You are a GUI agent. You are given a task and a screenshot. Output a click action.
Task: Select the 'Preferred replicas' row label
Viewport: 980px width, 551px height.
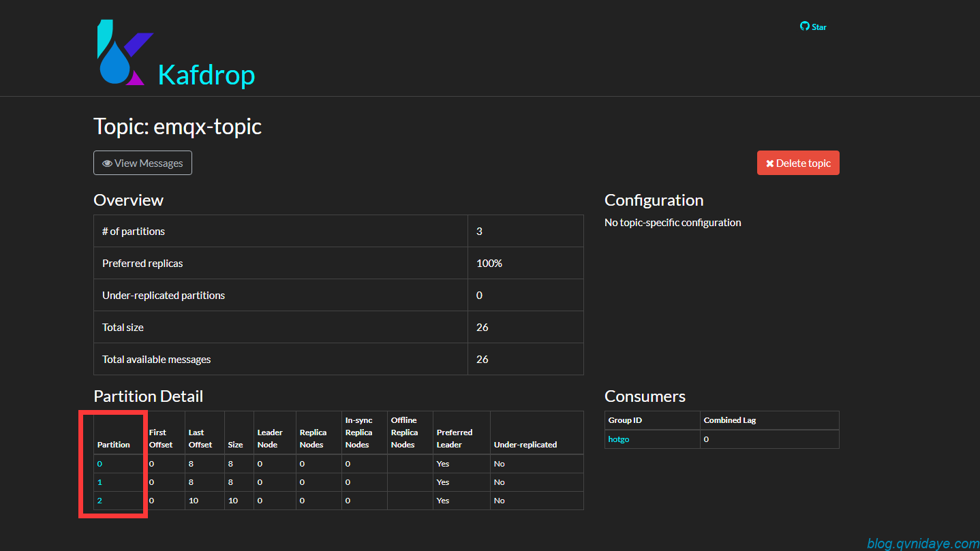point(142,264)
